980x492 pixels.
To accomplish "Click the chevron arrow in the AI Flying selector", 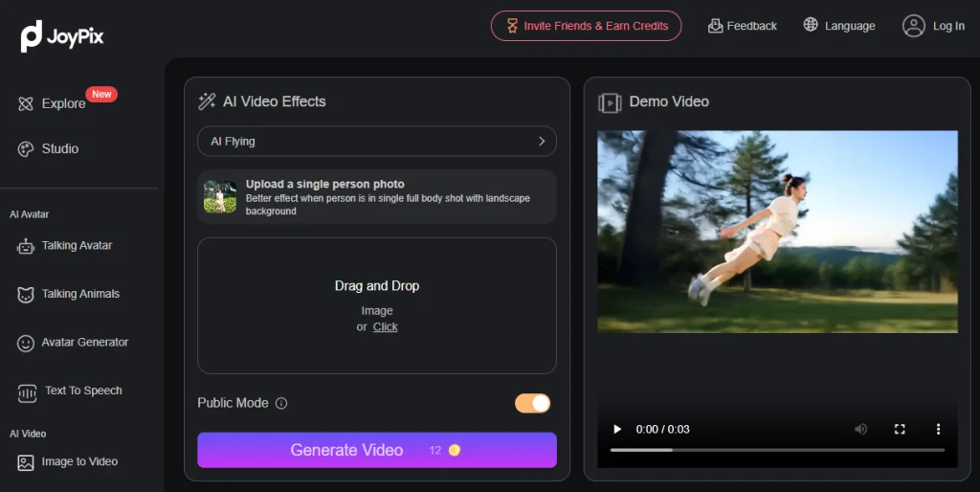I will click(542, 142).
